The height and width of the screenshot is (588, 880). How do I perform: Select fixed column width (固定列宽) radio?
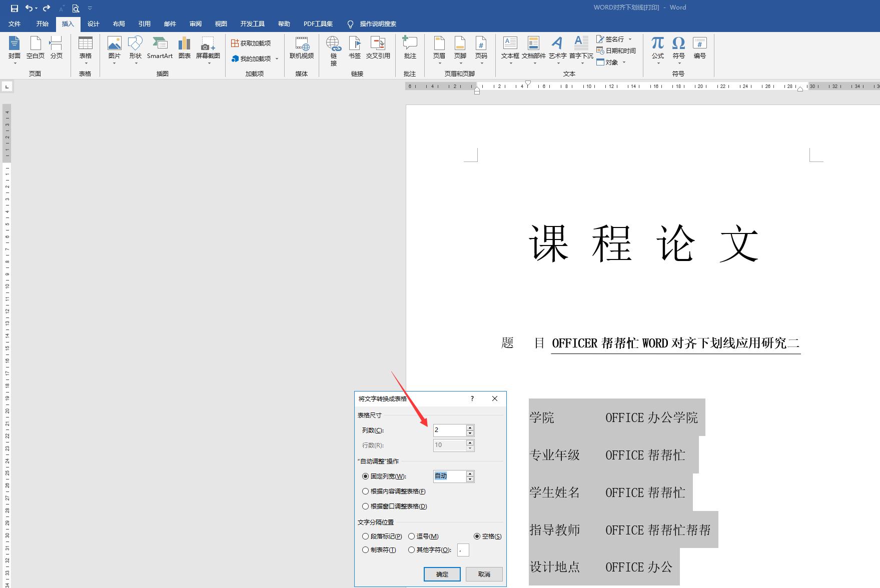(x=365, y=476)
